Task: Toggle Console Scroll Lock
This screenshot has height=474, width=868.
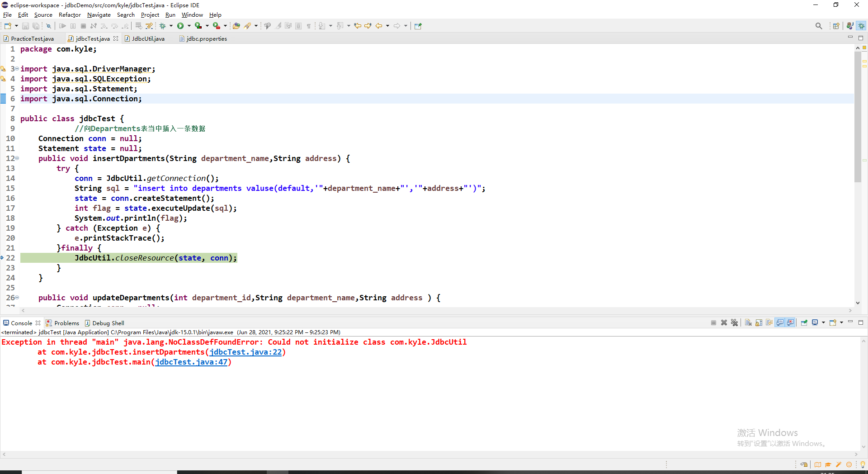Action: pos(759,322)
